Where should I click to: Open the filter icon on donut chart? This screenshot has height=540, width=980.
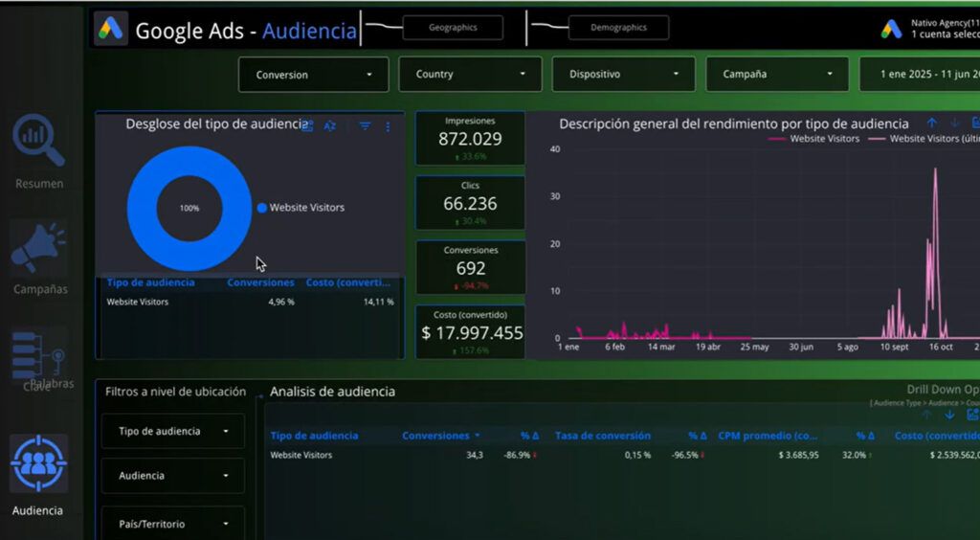tap(365, 126)
